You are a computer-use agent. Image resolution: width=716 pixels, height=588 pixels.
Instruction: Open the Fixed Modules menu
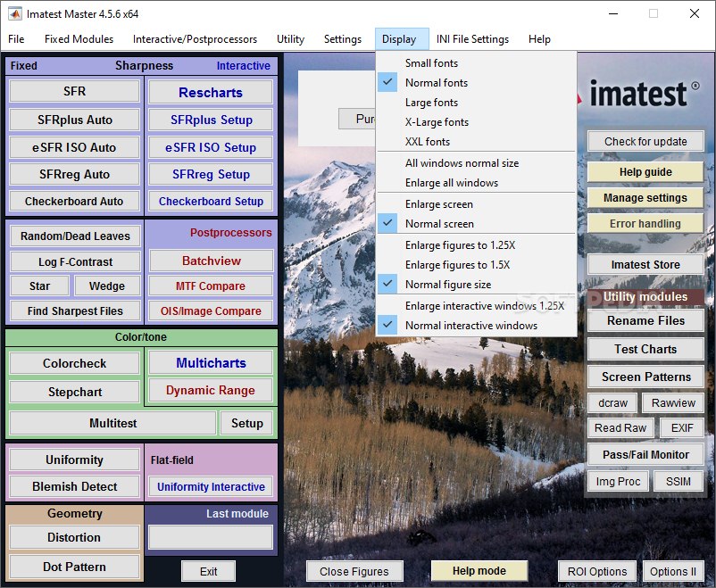[79, 39]
